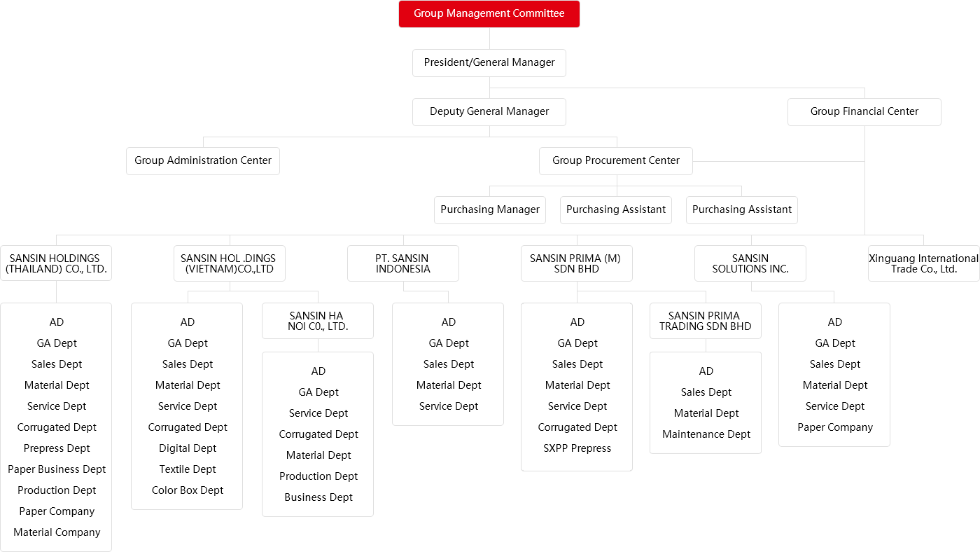The height and width of the screenshot is (552, 980).
Task: Click GA Dept under SANSIN PRIMA (M)
Action: [x=577, y=343]
